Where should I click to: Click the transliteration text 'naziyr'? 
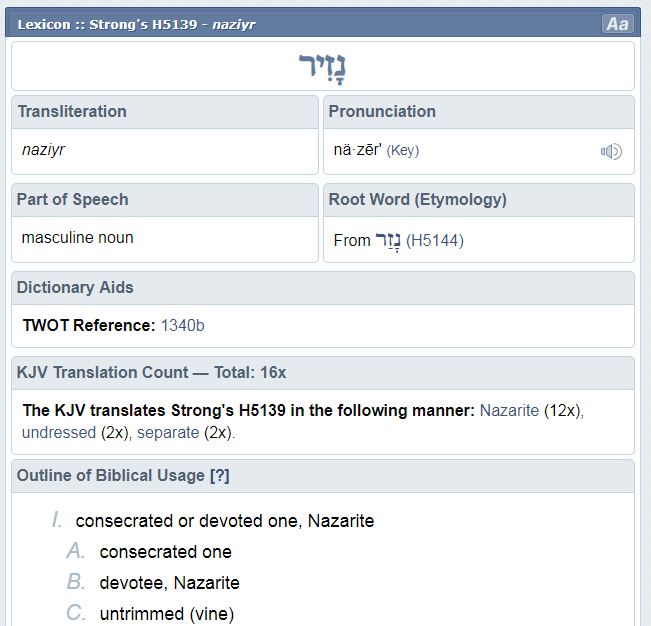pyautogui.click(x=43, y=150)
